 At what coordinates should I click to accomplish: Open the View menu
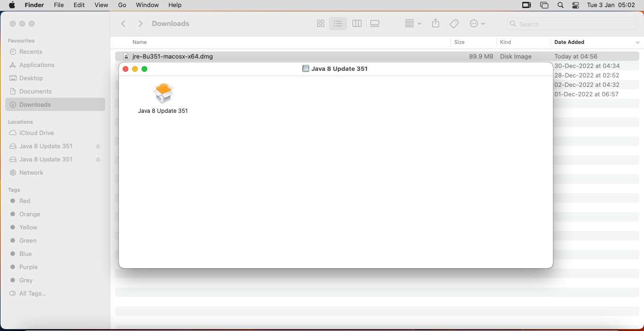(101, 5)
